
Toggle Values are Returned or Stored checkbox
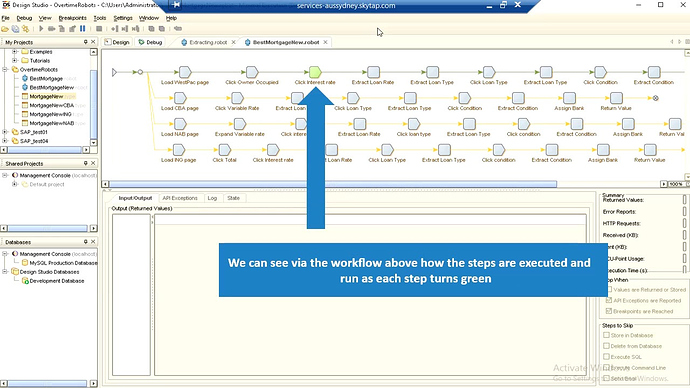click(x=609, y=289)
